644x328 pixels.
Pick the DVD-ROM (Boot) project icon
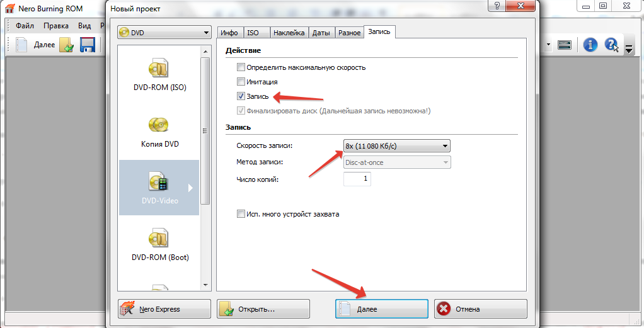[159, 239]
